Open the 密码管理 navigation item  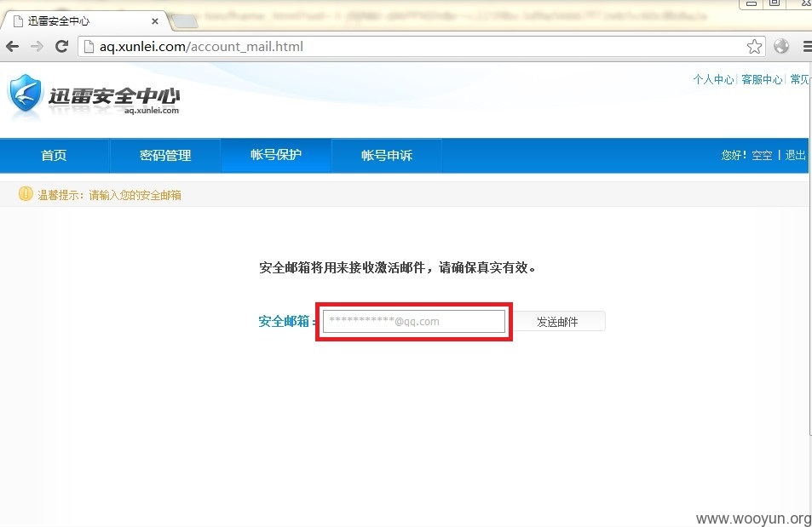point(165,155)
